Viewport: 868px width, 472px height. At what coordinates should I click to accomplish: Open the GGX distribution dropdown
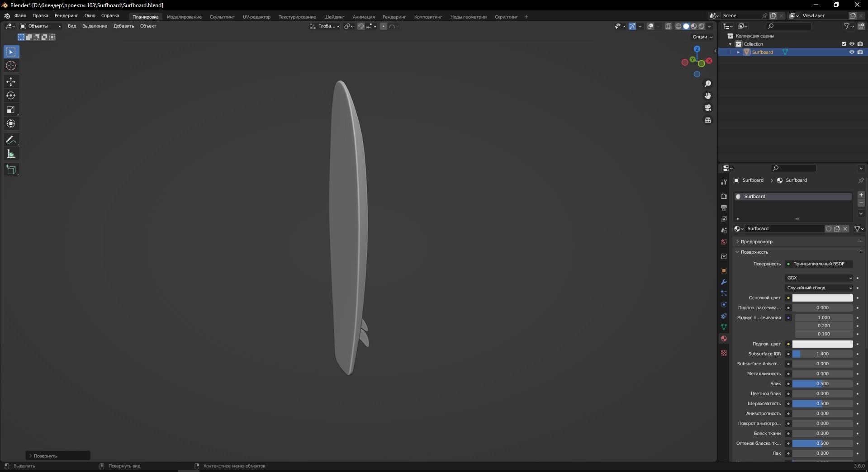[819, 278]
